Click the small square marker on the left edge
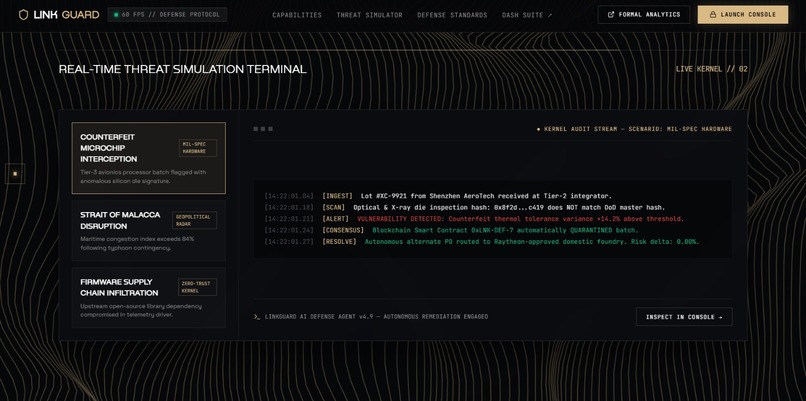This screenshot has width=806, height=401. pyautogui.click(x=15, y=174)
